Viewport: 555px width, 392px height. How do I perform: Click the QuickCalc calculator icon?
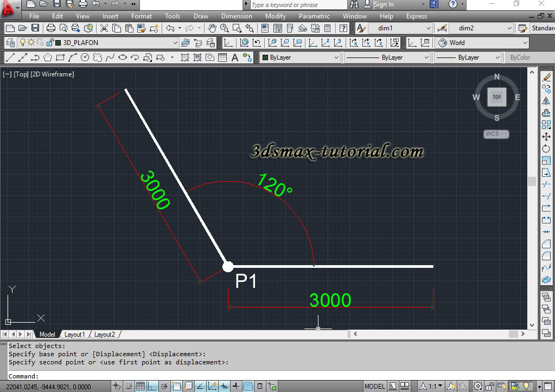pos(327,28)
